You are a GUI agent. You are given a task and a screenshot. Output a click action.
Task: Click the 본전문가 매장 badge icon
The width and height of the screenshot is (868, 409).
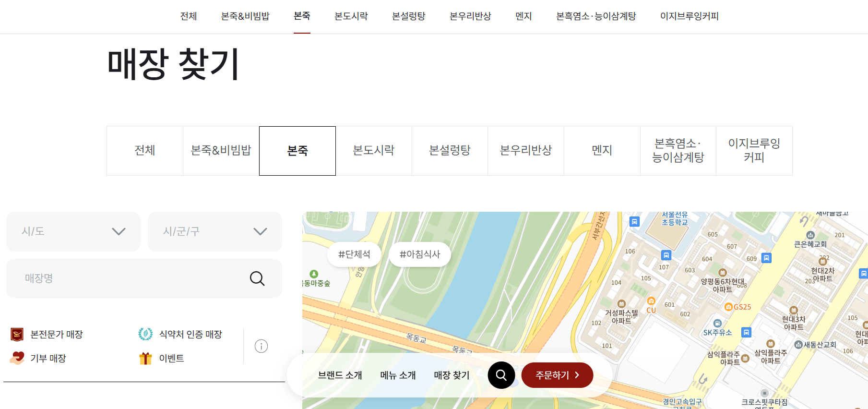click(x=17, y=334)
